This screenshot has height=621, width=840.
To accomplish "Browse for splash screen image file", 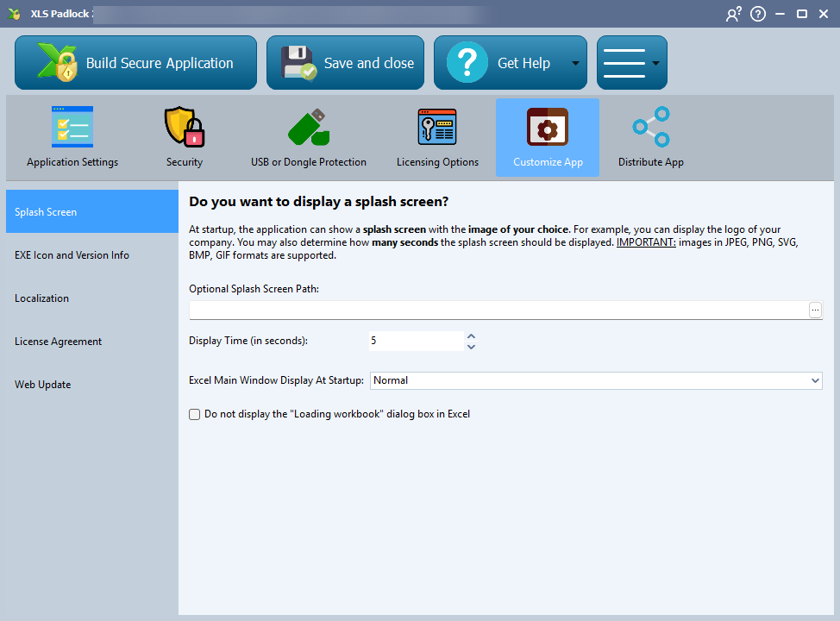I will pyautogui.click(x=816, y=310).
